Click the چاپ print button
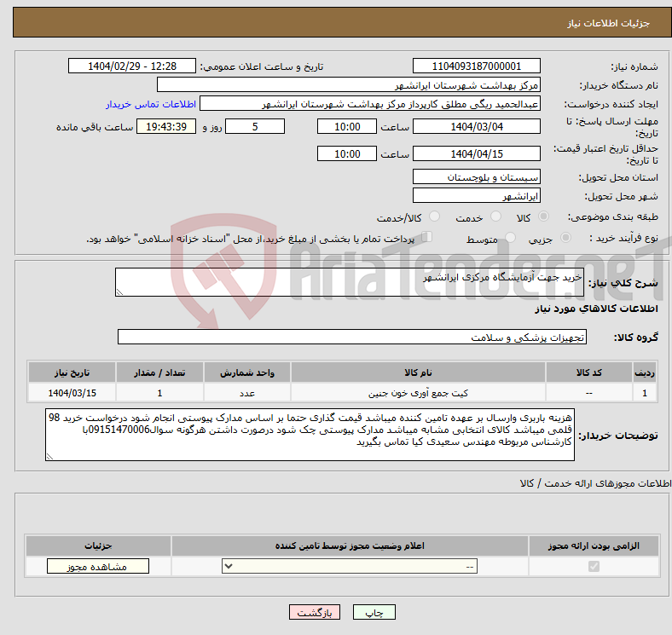Image resolution: width=672 pixels, height=635 pixels. 374,612
